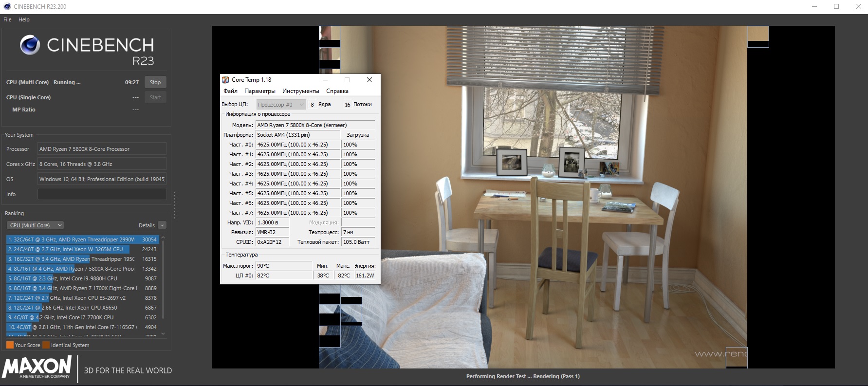Click the 100% load value for Част. #5

coord(358,193)
